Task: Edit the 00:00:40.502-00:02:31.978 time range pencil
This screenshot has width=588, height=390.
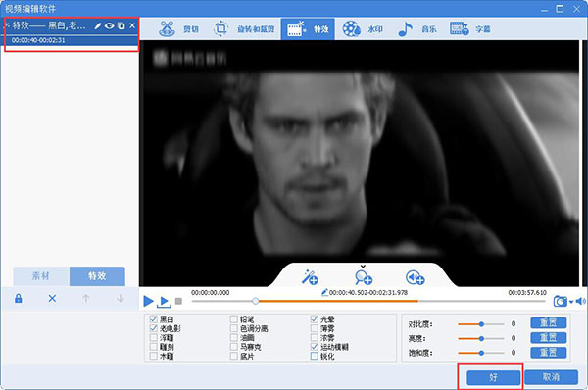Action: pyautogui.click(x=324, y=292)
